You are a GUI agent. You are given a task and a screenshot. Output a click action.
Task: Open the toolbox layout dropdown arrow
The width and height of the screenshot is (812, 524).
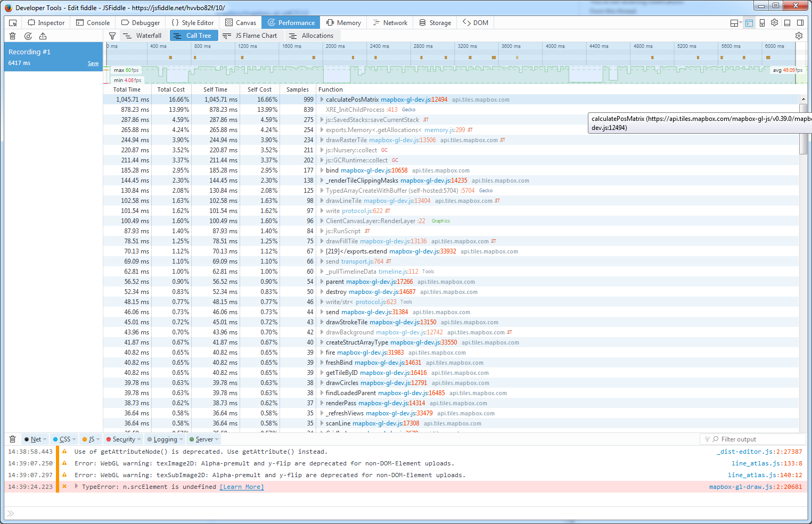(x=739, y=22)
